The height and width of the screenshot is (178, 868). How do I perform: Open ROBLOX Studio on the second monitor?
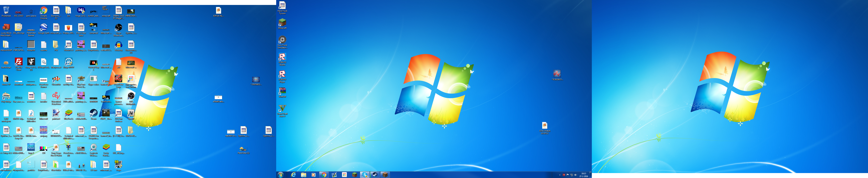point(282,59)
